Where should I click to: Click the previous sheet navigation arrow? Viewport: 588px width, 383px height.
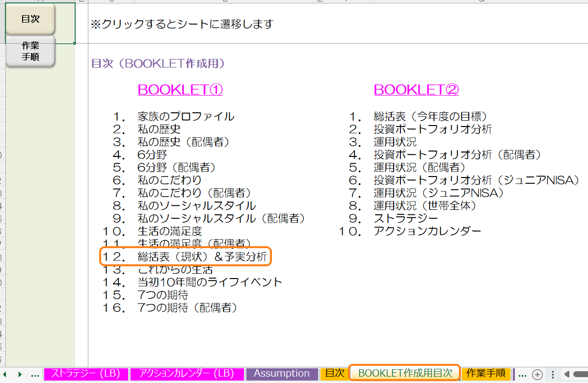coord(5,374)
